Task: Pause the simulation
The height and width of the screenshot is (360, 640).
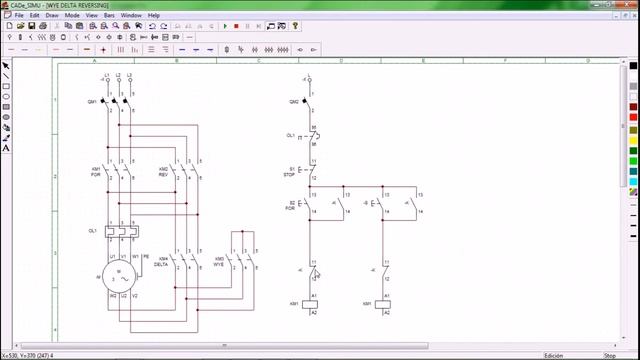Action: click(x=247, y=26)
